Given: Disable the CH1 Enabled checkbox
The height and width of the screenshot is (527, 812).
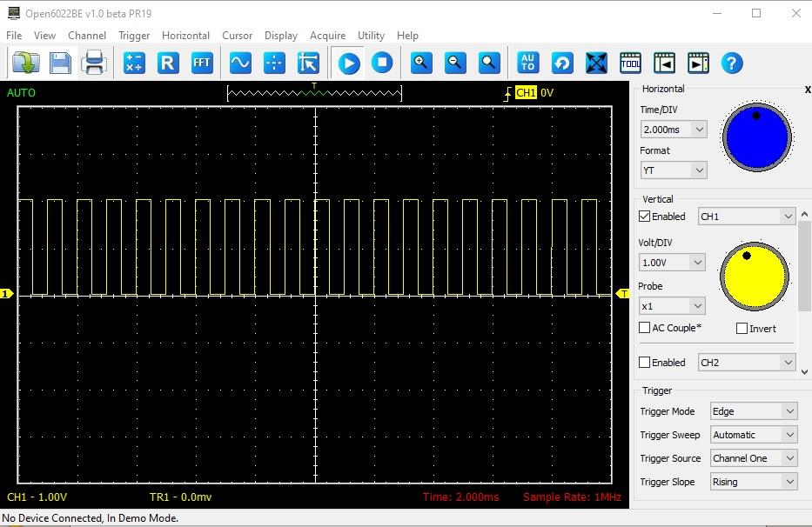Looking at the screenshot, I should pyautogui.click(x=645, y=217).
